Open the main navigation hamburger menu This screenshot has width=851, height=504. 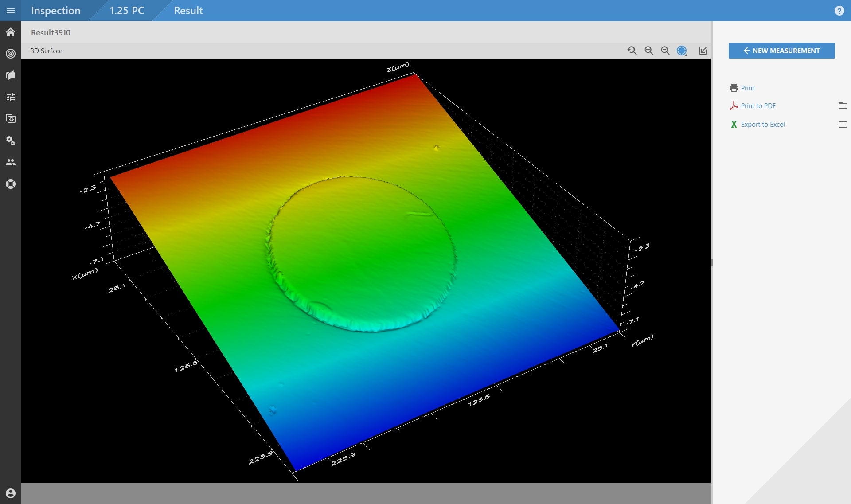tap(10, 10)
